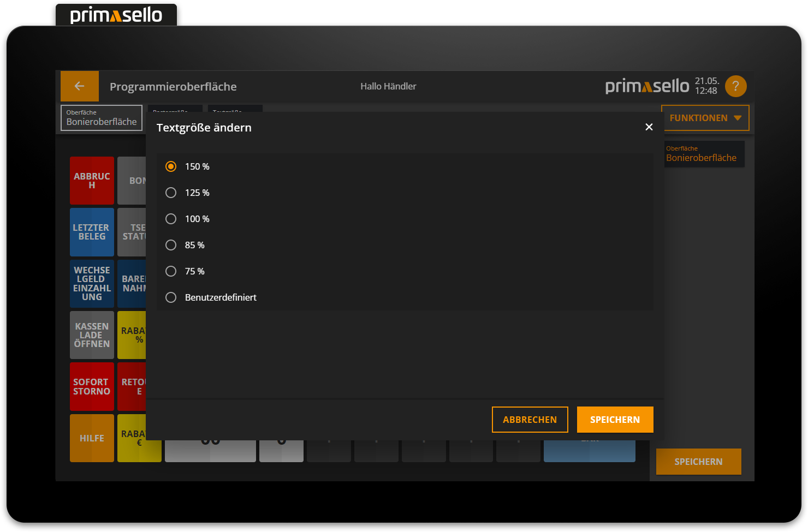Select the 85 % radio button

coord(170,244)
